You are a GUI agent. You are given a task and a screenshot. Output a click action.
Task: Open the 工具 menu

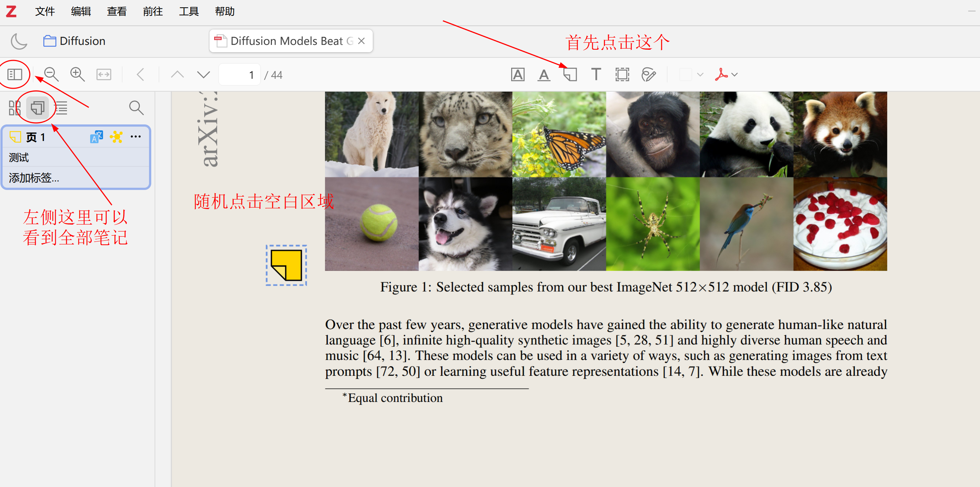coord(189,11)
